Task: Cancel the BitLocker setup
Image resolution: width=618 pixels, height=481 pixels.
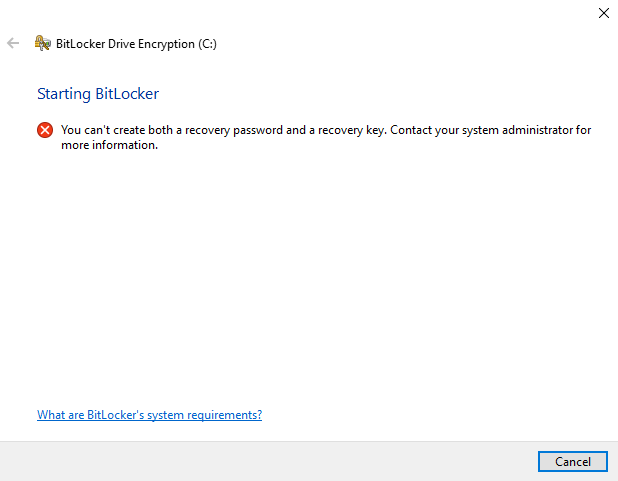Action: pos(573,461)
